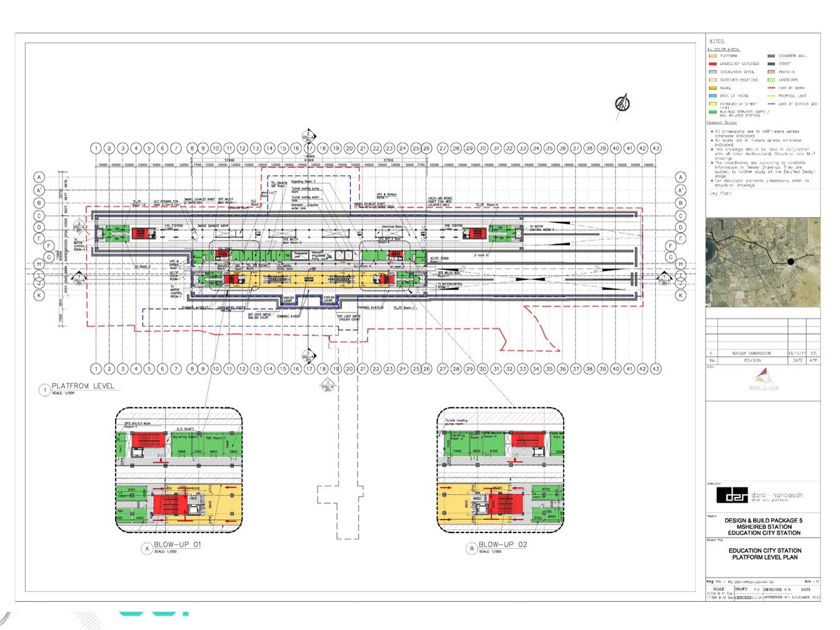This screenshot has width=840, height=630.
Task: Open the key plan aerial map thumbnail
Action: [763, 262]
